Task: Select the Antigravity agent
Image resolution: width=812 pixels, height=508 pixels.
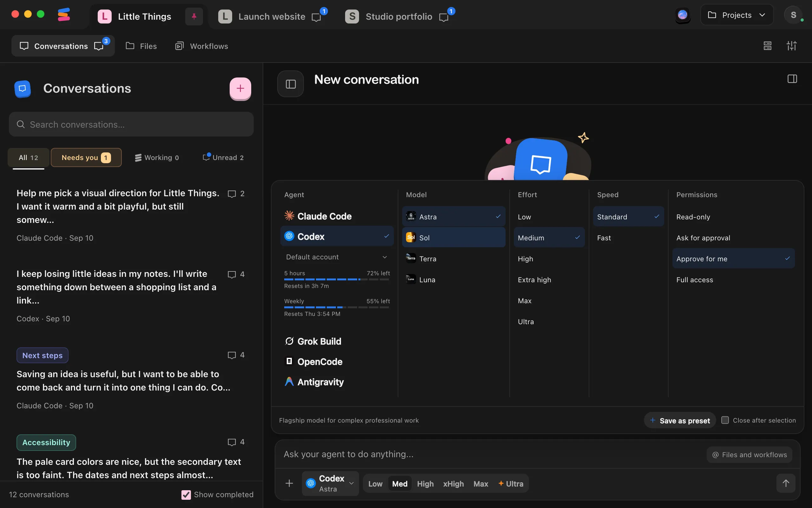Action: [x=337, y=382]
